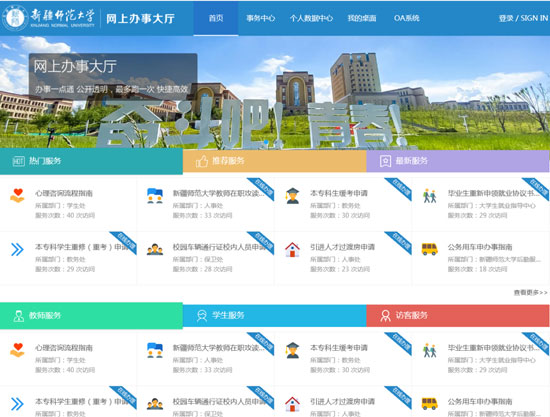Click the 查看更多>> link
The width and height of the screenshot is (550, 417).
pos(530,292)
